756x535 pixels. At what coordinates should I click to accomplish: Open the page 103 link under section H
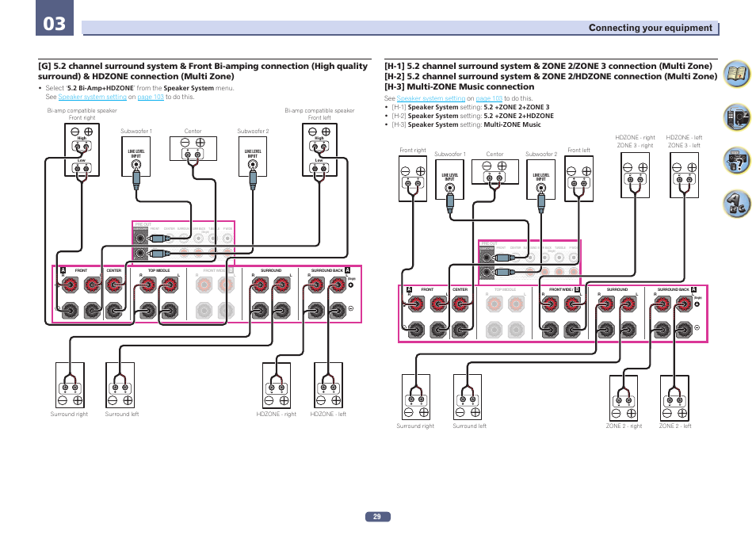coord(489,98)
